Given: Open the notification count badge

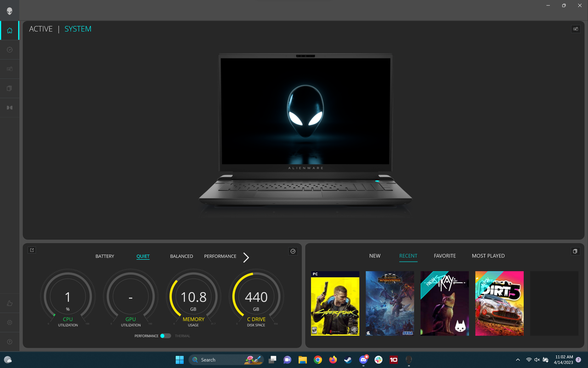Looking at the screenshot, I should tap(579, 360).
